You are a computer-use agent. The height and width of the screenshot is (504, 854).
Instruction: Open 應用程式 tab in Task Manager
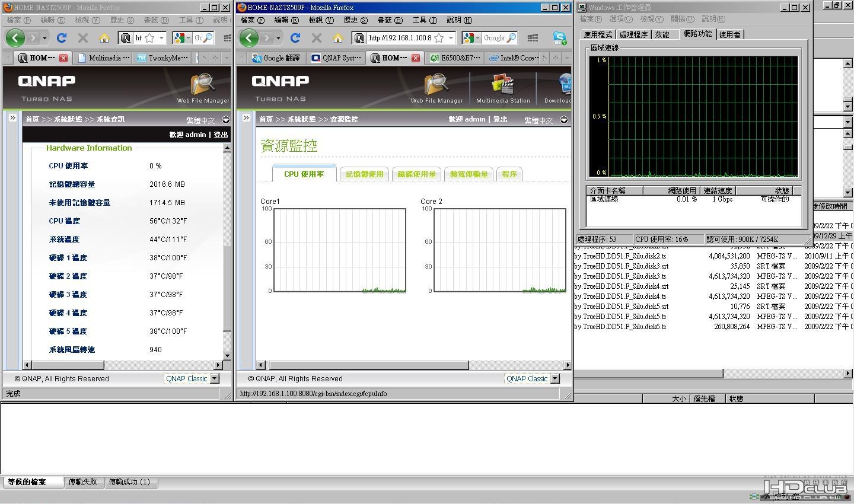pyautogui.click(x=598, y=35)
